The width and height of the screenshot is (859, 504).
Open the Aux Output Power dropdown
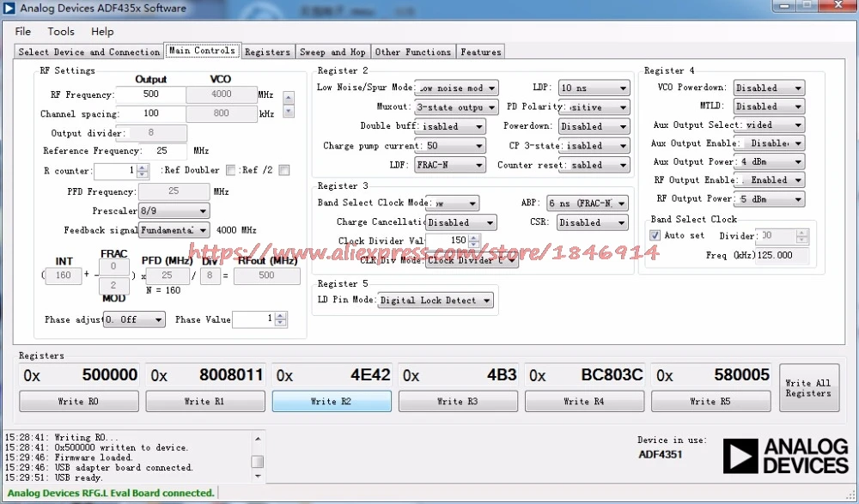click(769, 161)
